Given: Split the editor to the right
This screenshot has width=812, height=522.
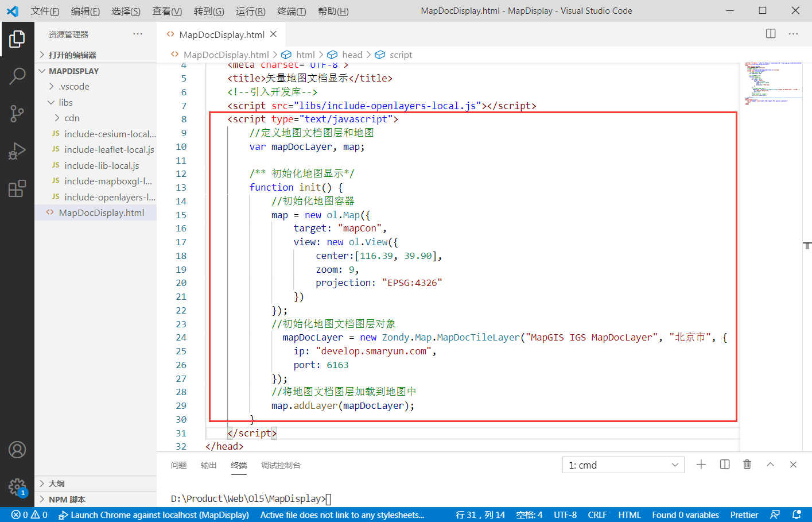Looking at the screenshot, I should click(771, 34).
